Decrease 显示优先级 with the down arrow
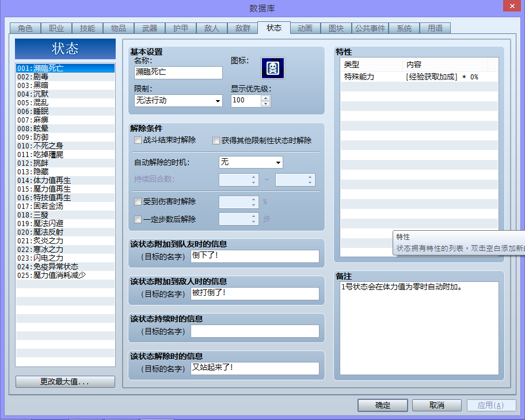The image size is (525, 420). pyautogui.click(x=265, y=104)
